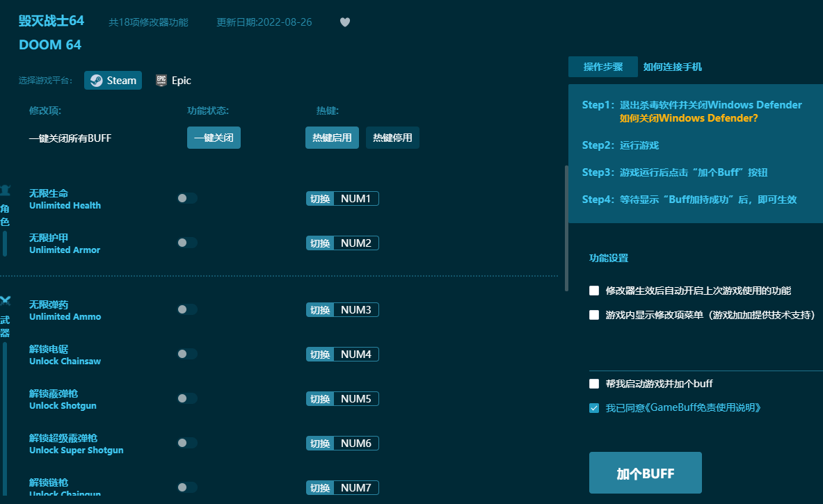Turn on Unlimited Ammo toggle

pos(186,309)
